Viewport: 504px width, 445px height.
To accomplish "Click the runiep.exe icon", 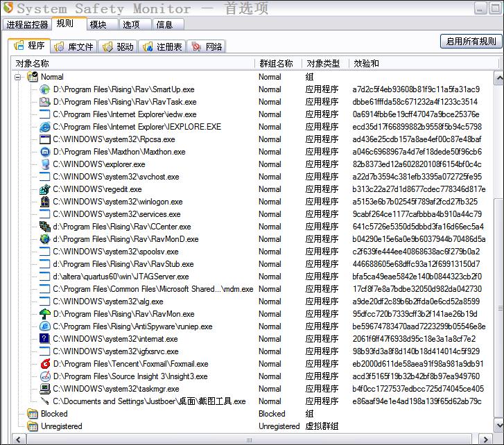I will tap(44, 326).
